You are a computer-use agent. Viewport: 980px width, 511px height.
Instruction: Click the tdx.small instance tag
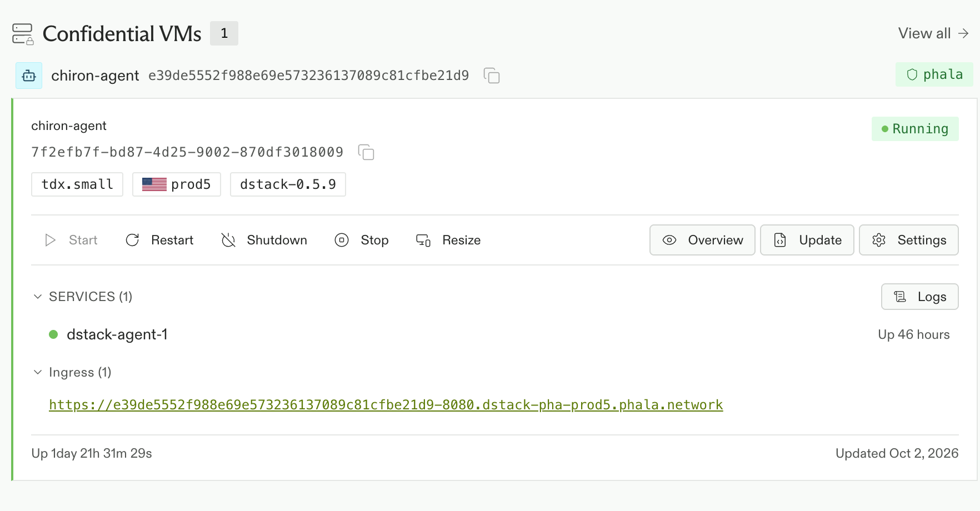click(x=77, y=184)
